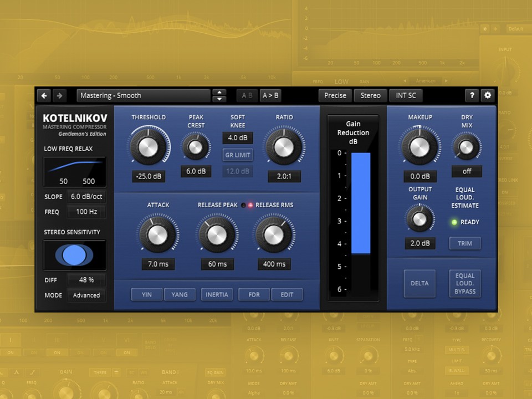The image size is (532, 399).
Task: Toggle the INT SC sidechain button
Action: click(x=406, y=96)
